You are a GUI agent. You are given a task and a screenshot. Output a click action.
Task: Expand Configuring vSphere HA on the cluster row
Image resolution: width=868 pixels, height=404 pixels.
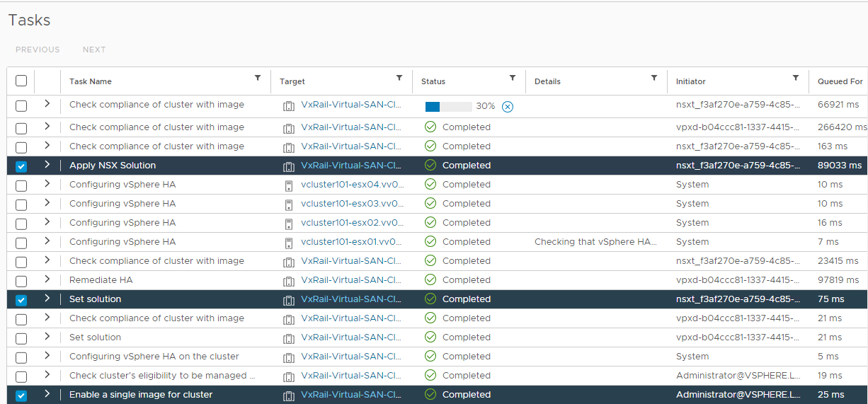47,355
